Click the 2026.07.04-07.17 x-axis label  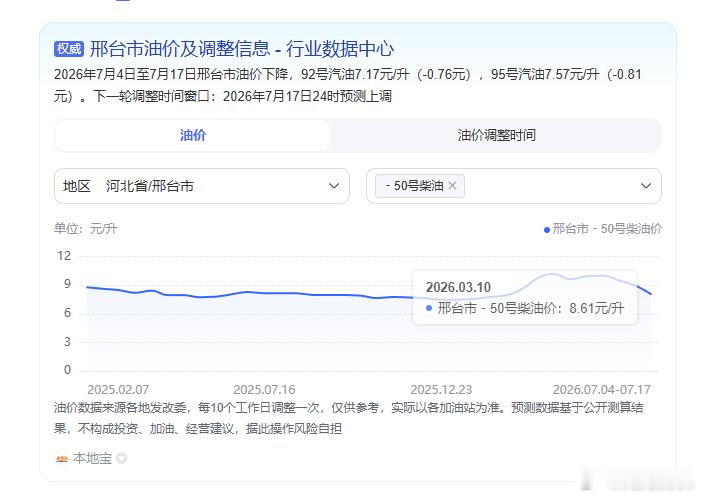pos(602,389)
